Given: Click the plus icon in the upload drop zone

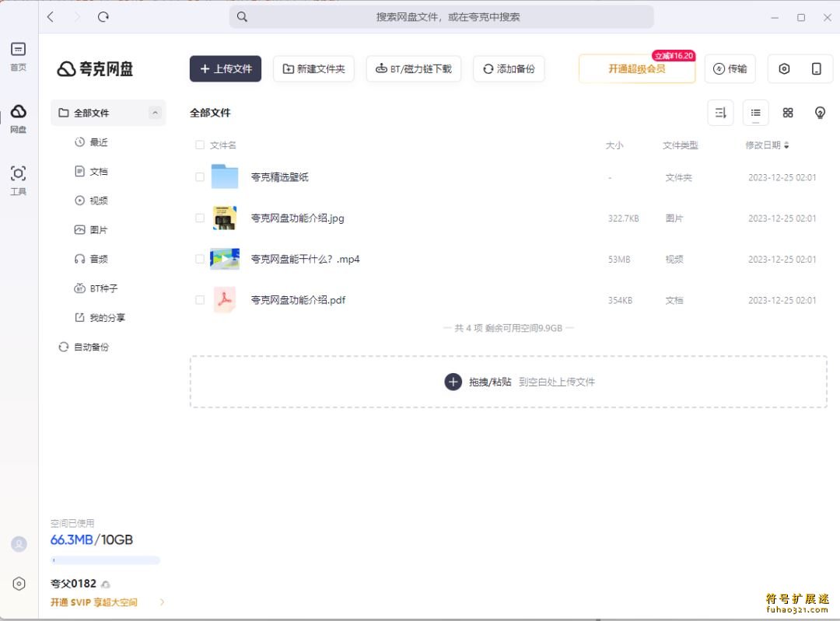Looking at the screenshot, I should point(453,382).
